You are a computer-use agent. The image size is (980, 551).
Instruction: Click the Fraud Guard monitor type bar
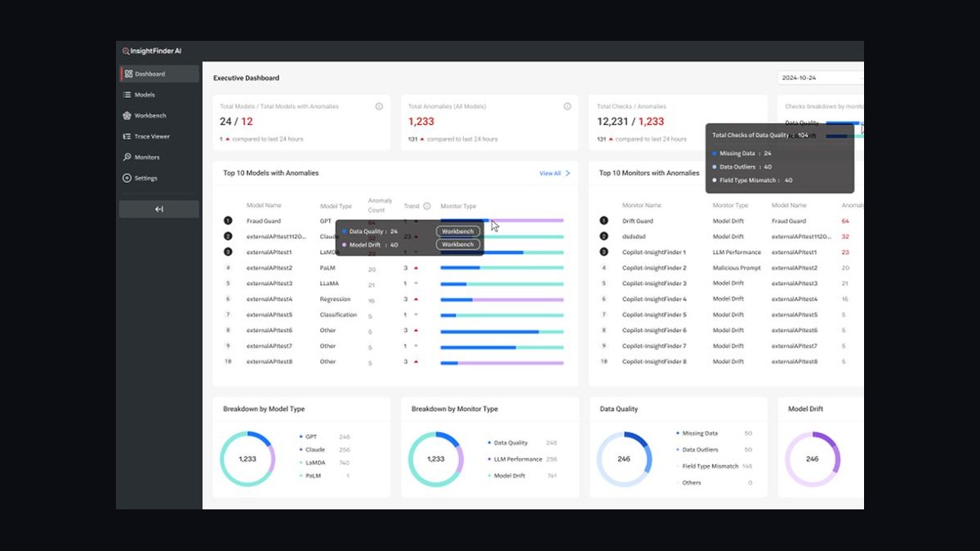tap(501, 220)
